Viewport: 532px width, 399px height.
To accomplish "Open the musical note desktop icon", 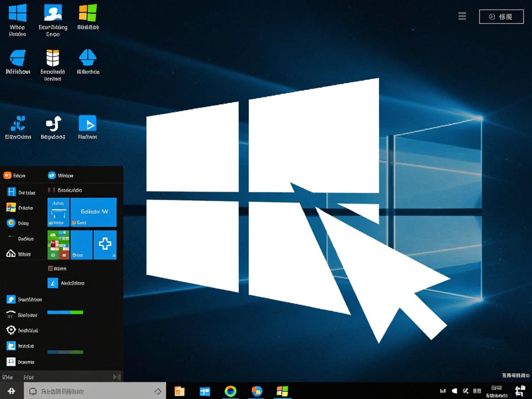I will point(53,123).
